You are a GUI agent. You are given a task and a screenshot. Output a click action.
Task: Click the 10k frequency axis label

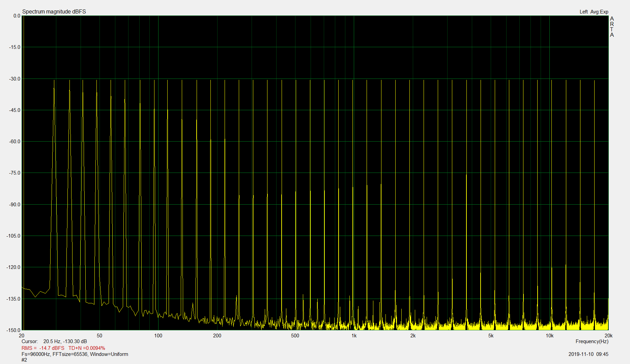click(550, 336)
